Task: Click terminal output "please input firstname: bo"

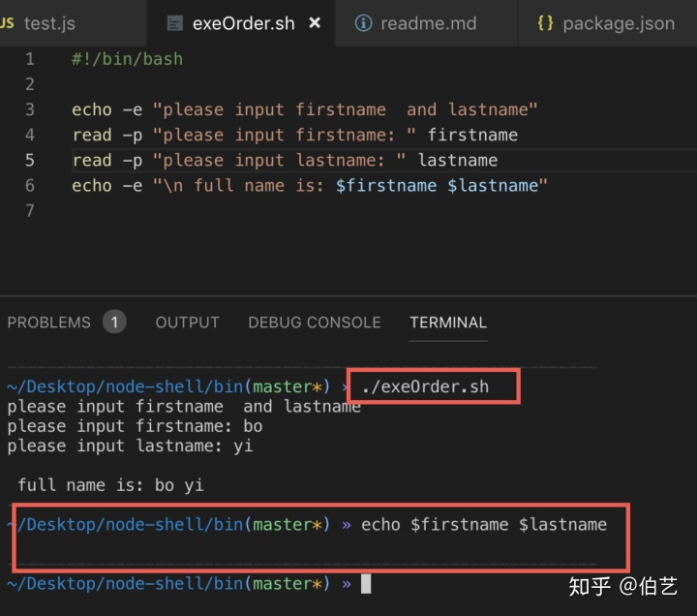Action: pos(135,426)
